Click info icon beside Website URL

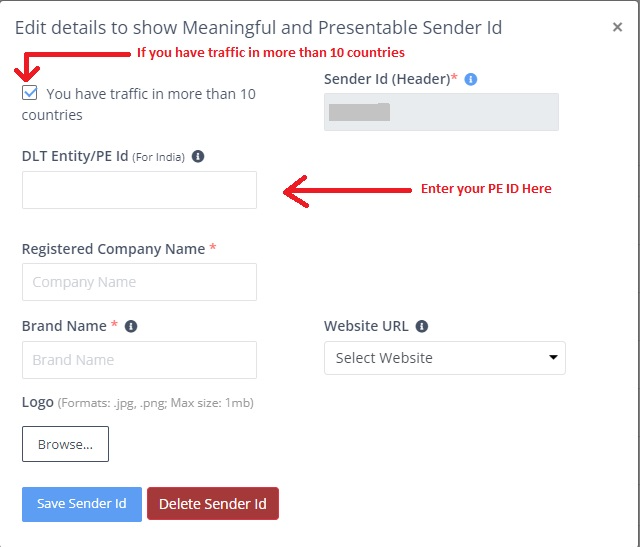point(422,326)
